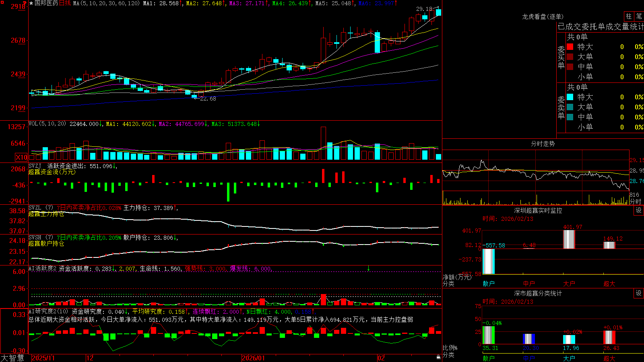Click the 散户 bar in 深圳超赢实时监控
Screen dimensions: 644x362
[x=489, y=261]
